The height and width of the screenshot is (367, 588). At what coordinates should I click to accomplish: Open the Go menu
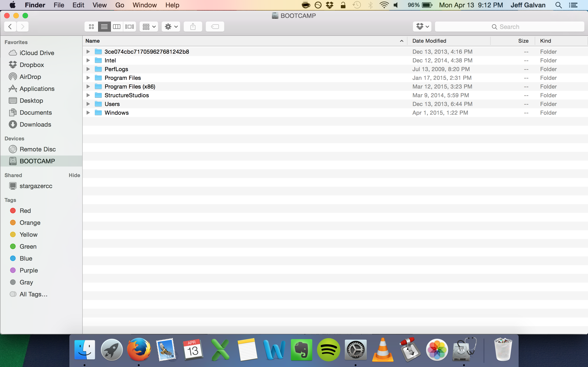click(119, 5)
